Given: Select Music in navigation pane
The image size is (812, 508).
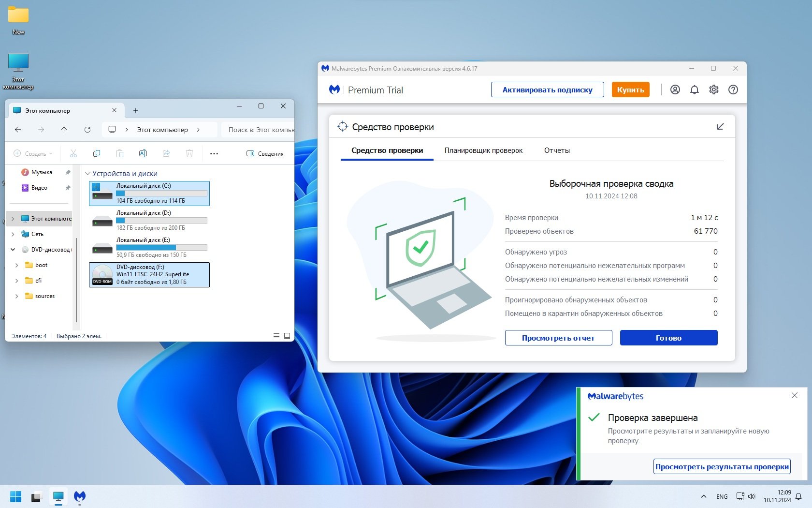Looking at the screenshot, I should pos(42,172).
